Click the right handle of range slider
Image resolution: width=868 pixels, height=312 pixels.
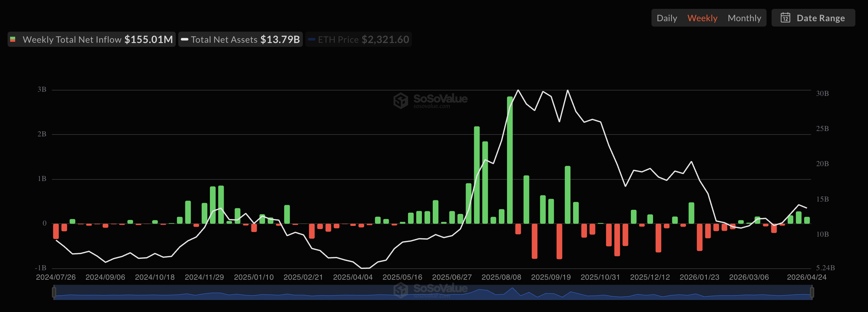812,292
